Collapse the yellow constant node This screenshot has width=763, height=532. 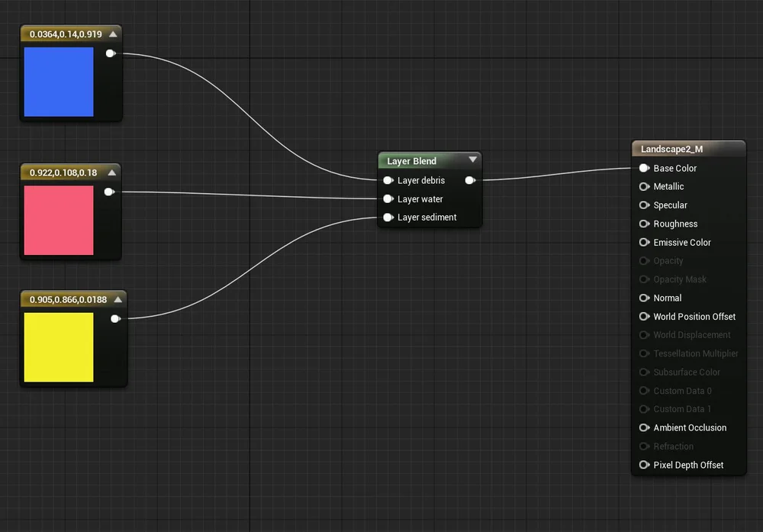tap(118, 298)
